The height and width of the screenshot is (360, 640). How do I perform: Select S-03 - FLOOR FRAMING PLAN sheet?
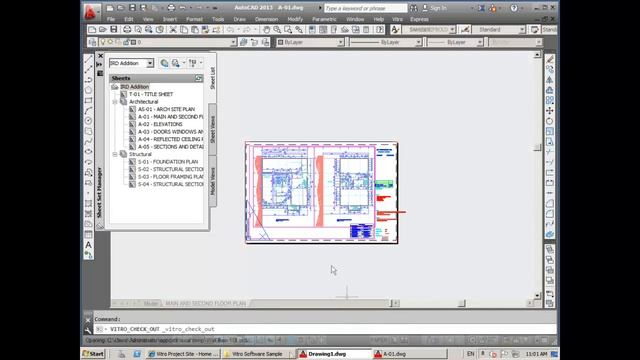coord(170,177)
